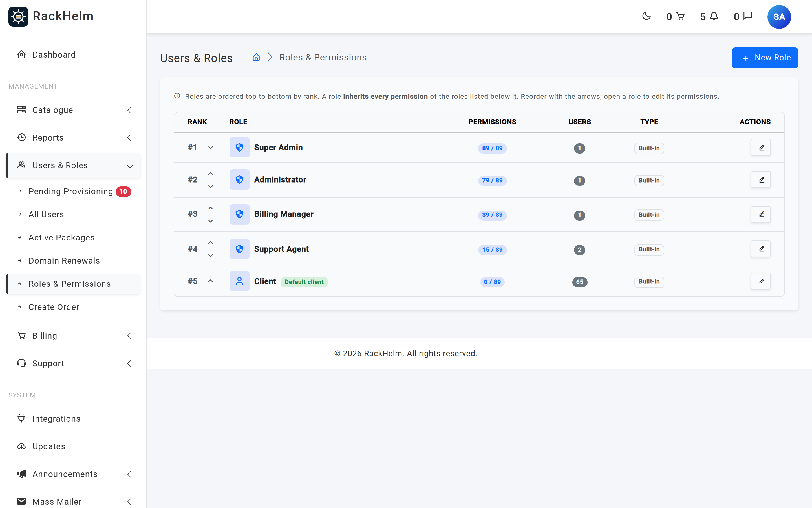Edit the Super Admin role
Viewport: 812px width, 508px height.
point(760,148)
